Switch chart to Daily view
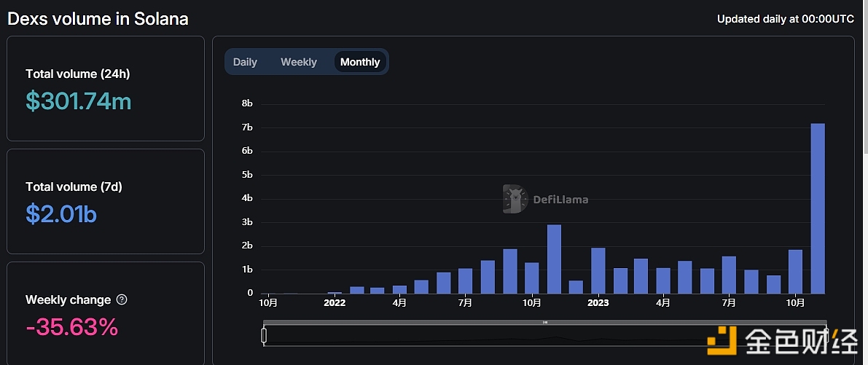The image size is (868, 365). coord(245,62)
